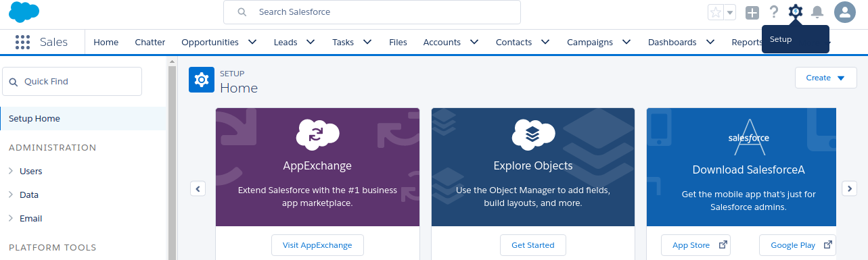Click the Sales app name label
The image size is (868, 260).
[53, 42]
